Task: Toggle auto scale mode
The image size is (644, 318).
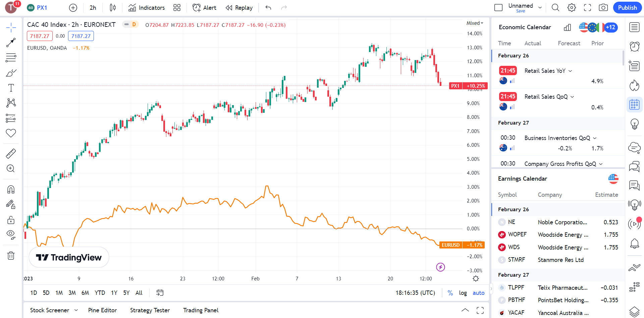Action: coord(479,293)
